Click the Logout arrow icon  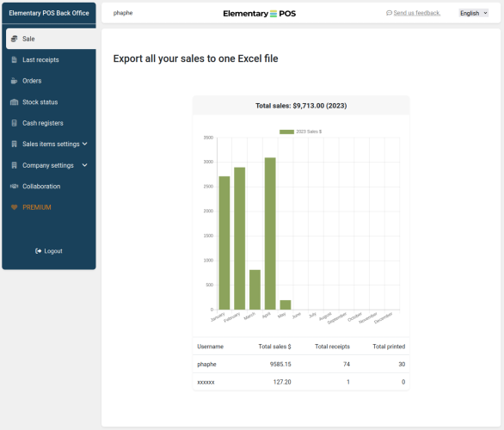[38, 251]
